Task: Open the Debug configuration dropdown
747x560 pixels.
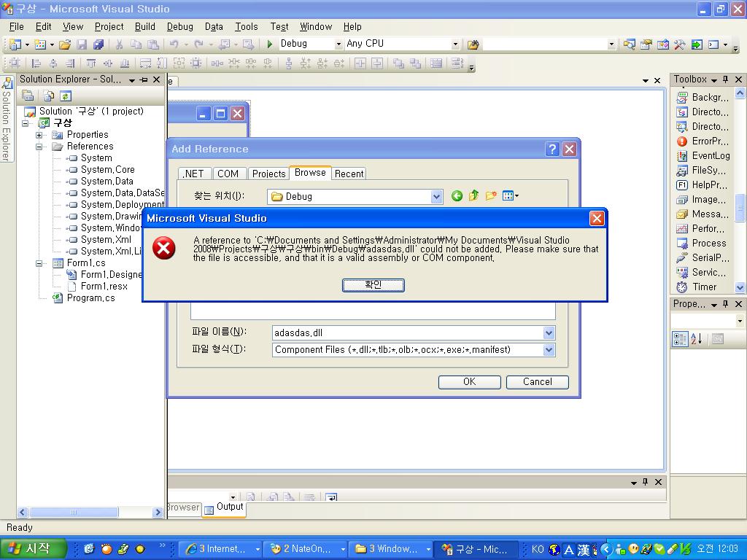Action: [338, 44]
